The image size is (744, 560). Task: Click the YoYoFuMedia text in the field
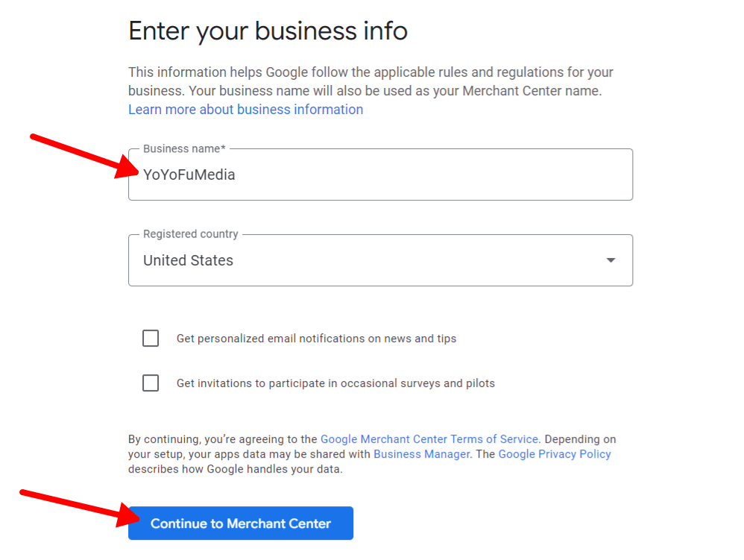pyautogui.click(x=189, y=174)
